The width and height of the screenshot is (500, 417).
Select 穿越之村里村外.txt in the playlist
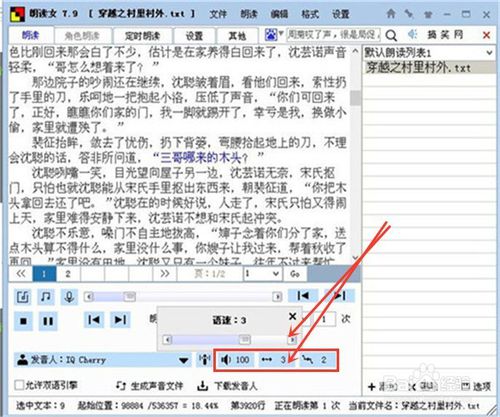[x=429, y=68]
